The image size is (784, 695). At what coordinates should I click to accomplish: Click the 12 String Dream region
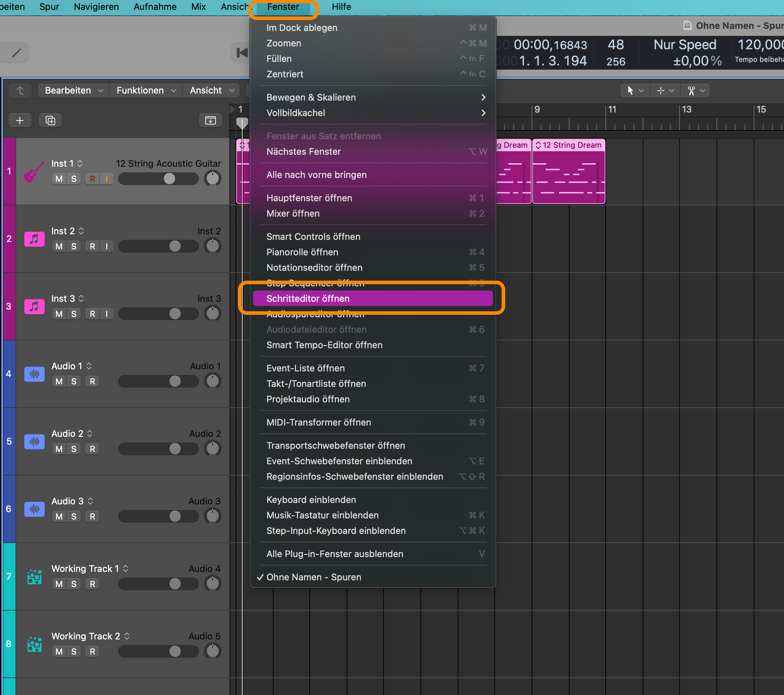tap(568, 177)
